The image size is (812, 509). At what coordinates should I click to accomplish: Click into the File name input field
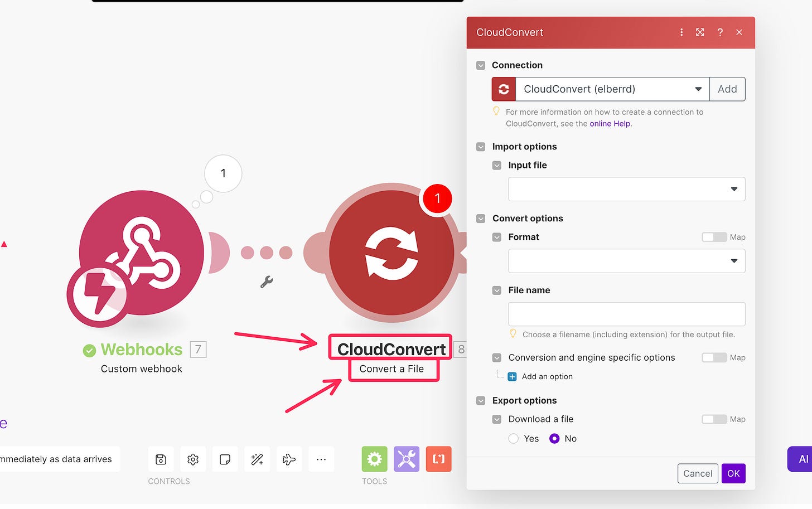627,314
